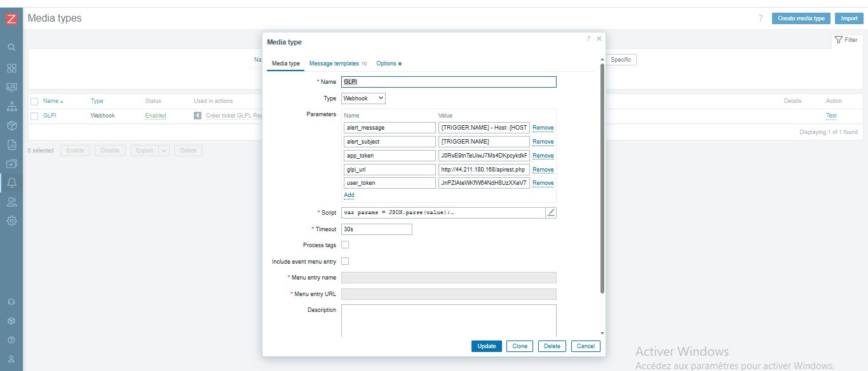
Task: Switch to the Options tab
Action: coord(388,64)
